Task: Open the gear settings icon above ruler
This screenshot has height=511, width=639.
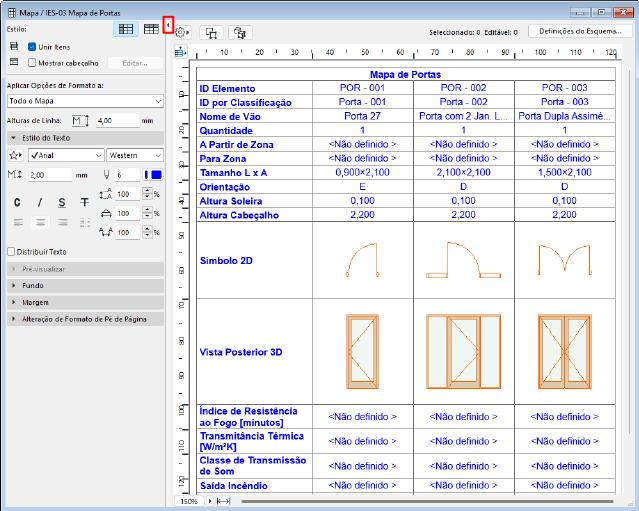Action: click(x=181, y=32)
